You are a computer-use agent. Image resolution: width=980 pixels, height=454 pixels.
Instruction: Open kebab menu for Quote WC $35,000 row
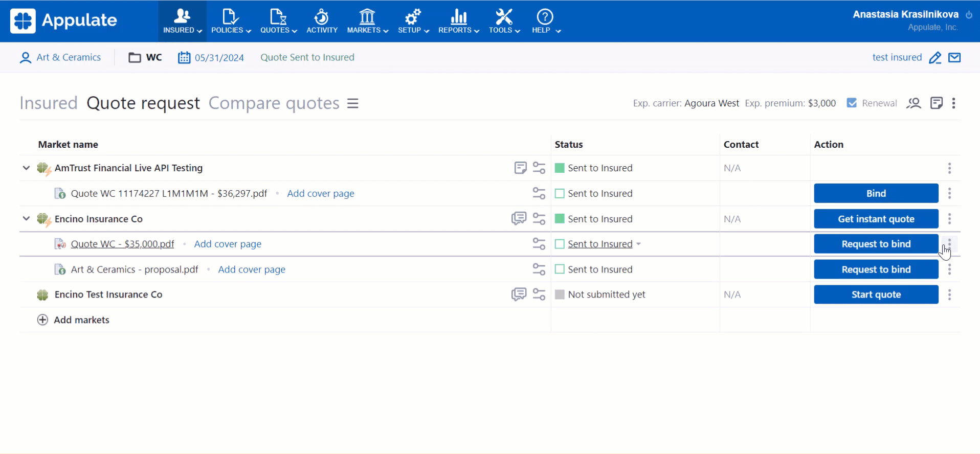pos(949,244)
